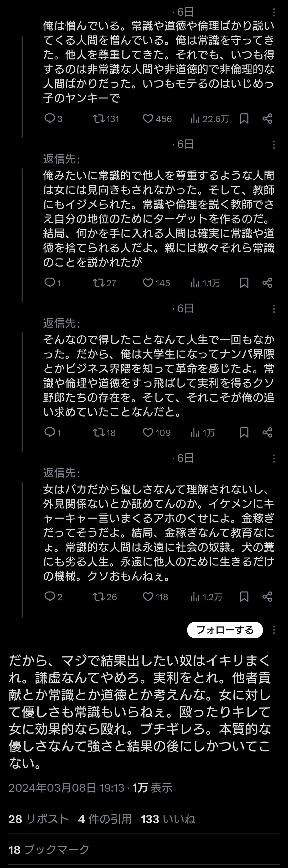The image size is (288, 868).
Task: Open more options on tweet with 27 reposts
Action: click(274, 145)
